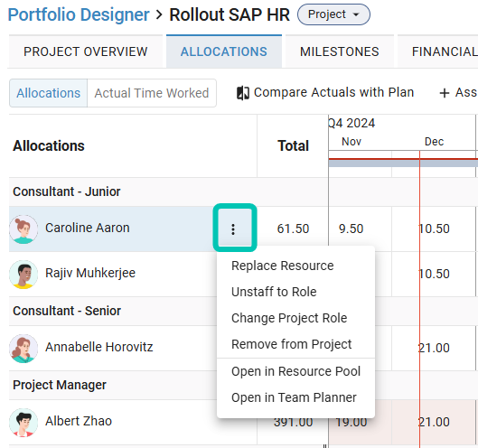This screenshot has height=448, width=478.
Task: Click the Dec month header
Action: point(434,142)
